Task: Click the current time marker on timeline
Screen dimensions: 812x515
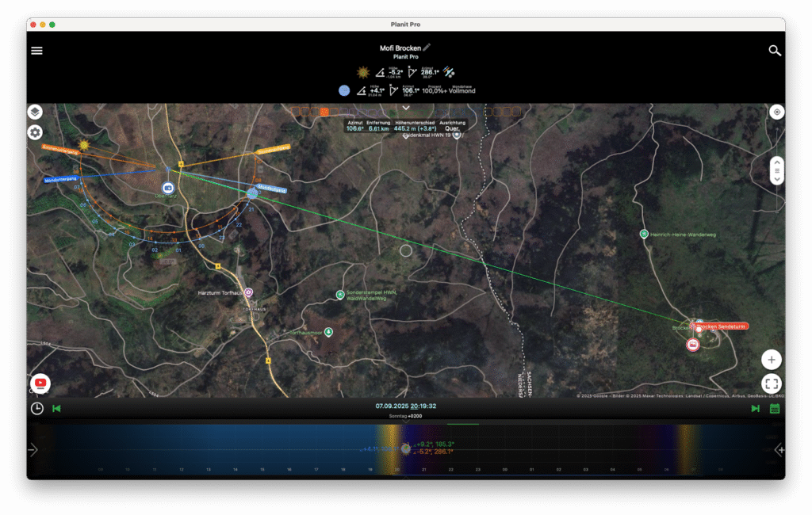Action: pyautogui.click(x=405, y=448)
